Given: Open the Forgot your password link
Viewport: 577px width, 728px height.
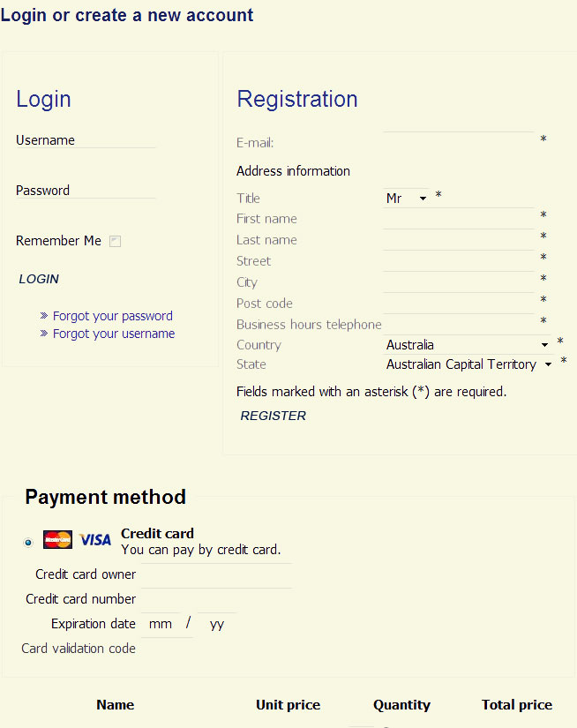Looking at the screenshot, I should point(113,316).
